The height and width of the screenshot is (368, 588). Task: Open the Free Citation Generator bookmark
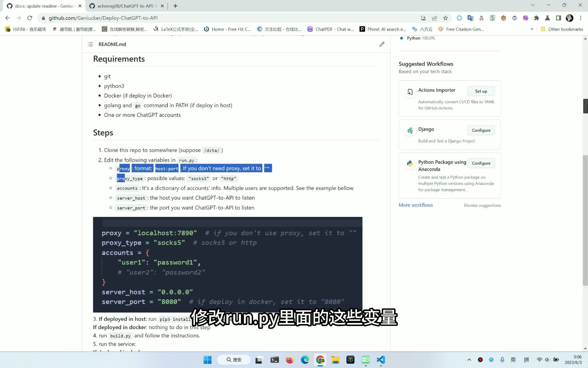point(461,29)
